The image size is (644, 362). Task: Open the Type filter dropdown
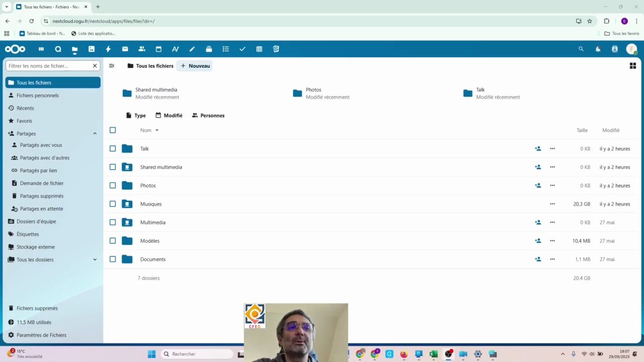[x=136, y=116]
